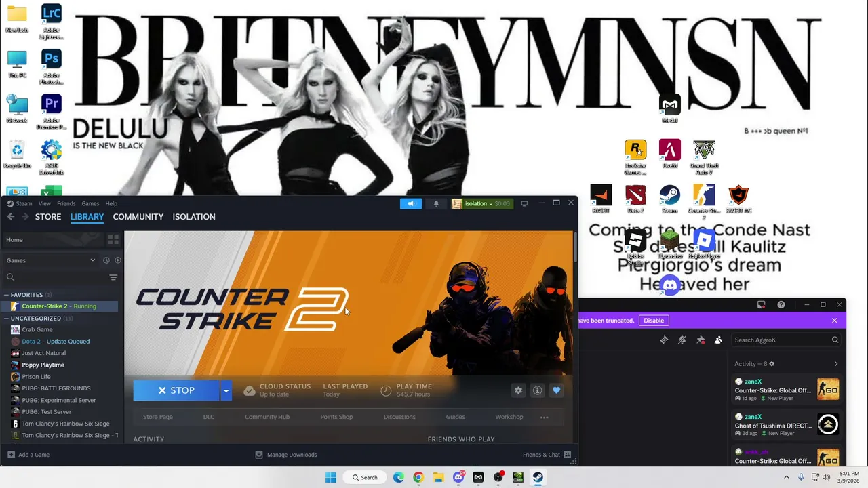Open Grand Theft Auto V desktop shortcut
868x488 pixels.
tap(704, 157)
